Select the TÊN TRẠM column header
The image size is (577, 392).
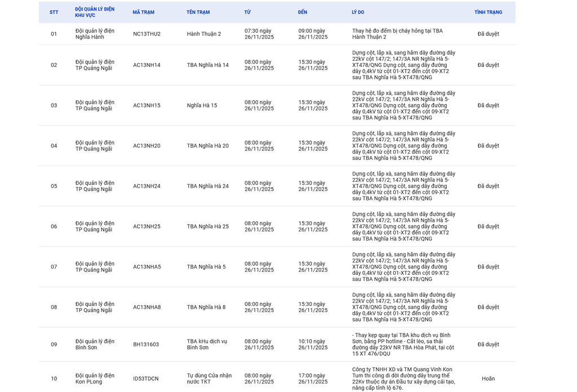(198, 12)
